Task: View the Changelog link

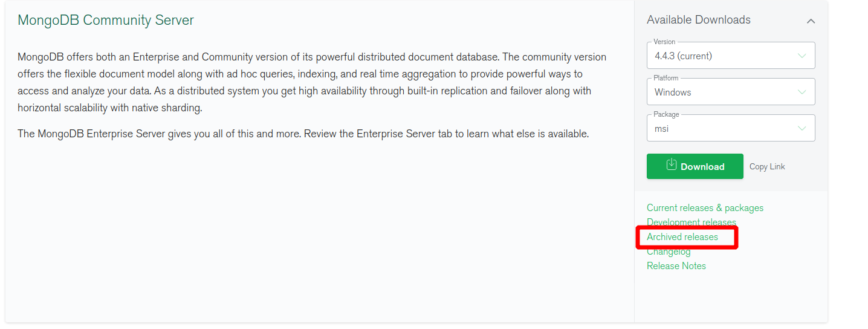Action: [669, 252]
